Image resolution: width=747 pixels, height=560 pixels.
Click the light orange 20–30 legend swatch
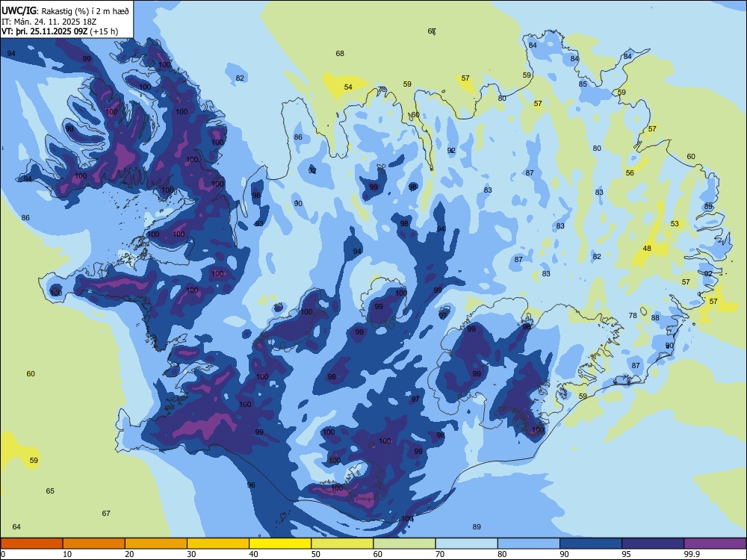[156, 544]
